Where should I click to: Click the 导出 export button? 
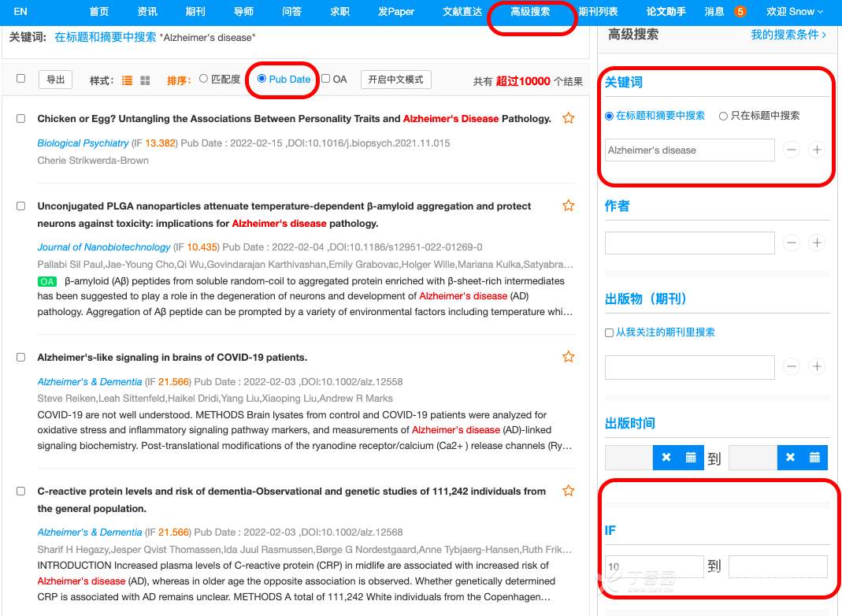[x=55, y=80]
